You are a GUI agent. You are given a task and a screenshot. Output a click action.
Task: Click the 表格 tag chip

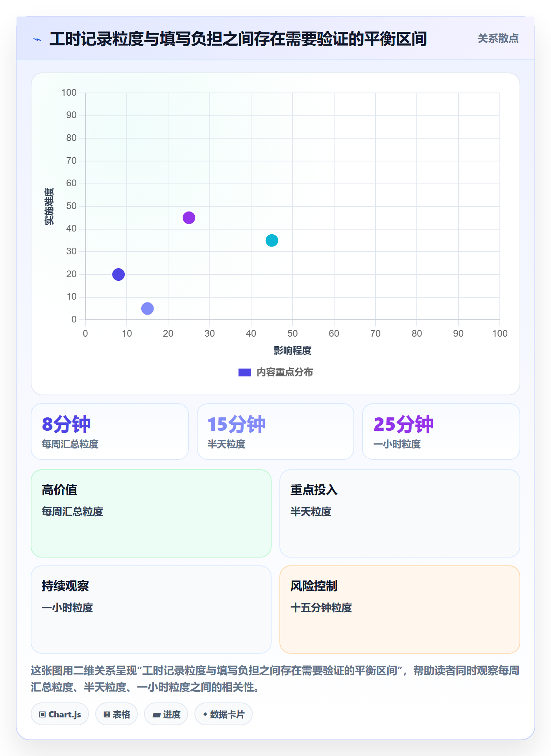pyautogui.click(x=116, y=714)
